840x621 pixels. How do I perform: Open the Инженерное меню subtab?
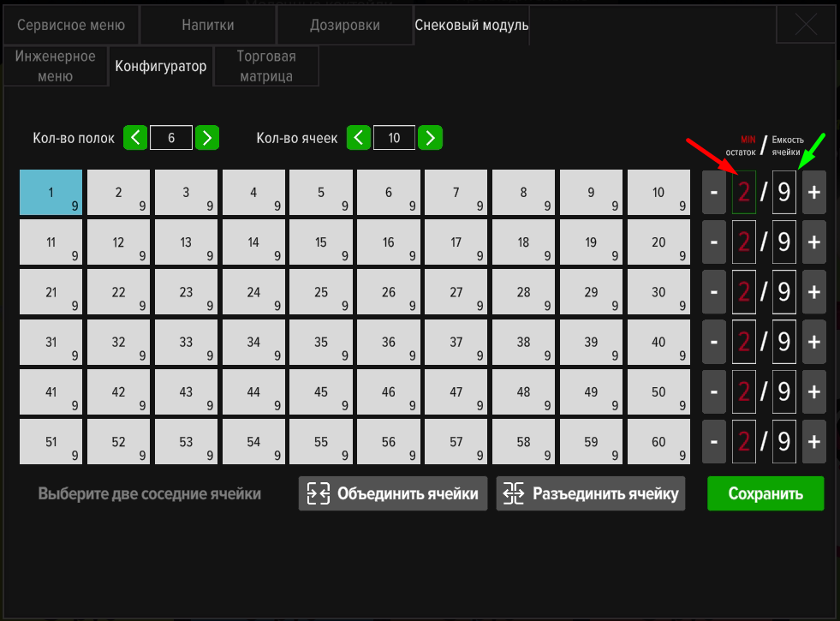tap(56, 66)
